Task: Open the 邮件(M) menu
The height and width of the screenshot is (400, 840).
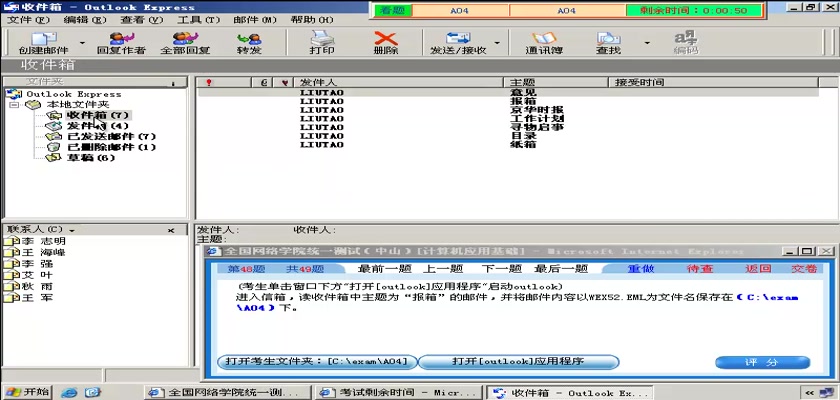Action: pos(255,20)
